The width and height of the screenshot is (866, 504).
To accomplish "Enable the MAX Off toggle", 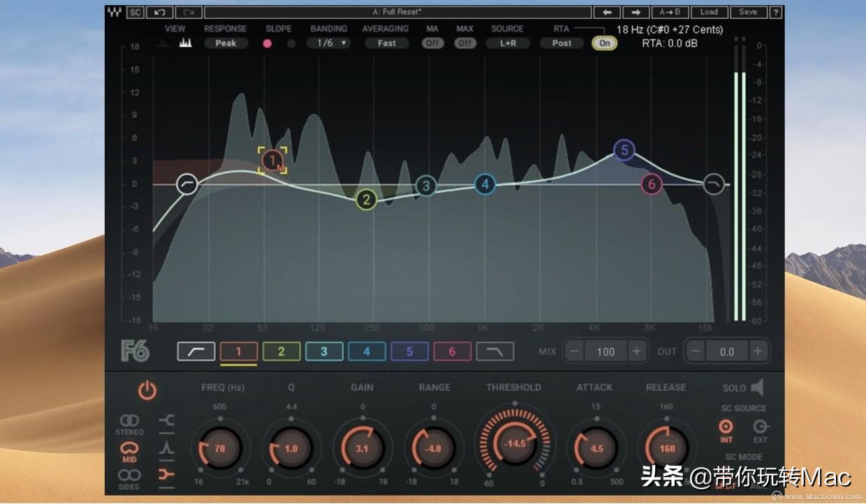I will click(x=464, y=43).
